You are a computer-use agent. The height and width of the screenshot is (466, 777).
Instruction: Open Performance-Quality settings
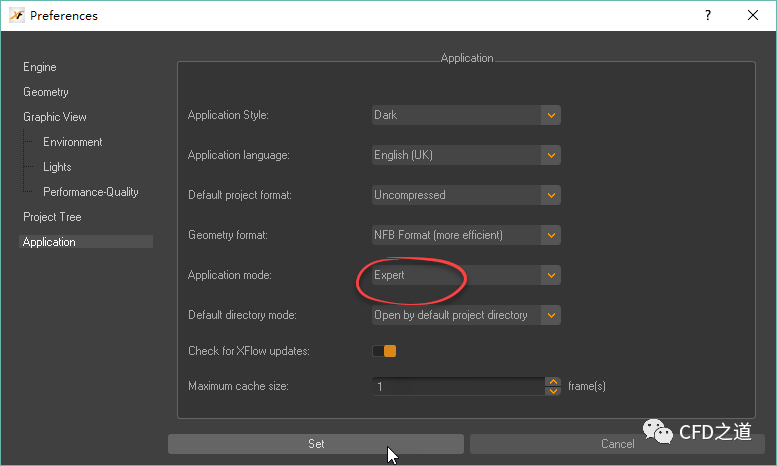pos(90,192)
